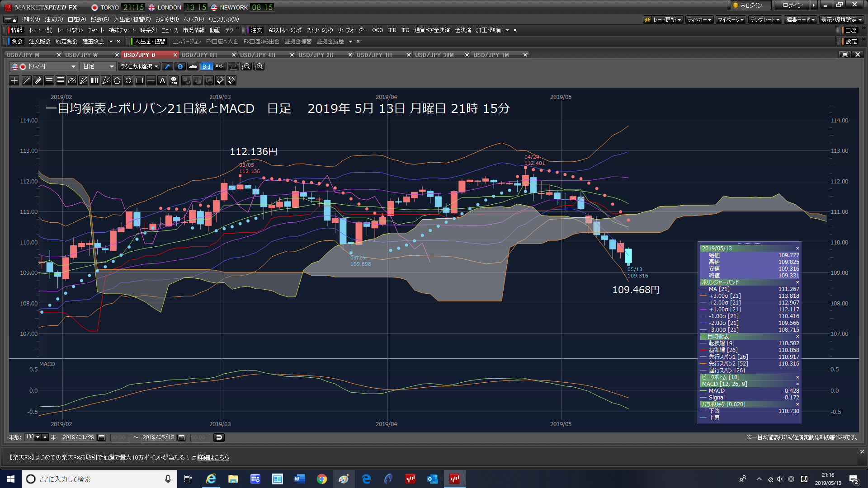Open the 詳細はこちら link
868x488 pixels.
point(213,458)
